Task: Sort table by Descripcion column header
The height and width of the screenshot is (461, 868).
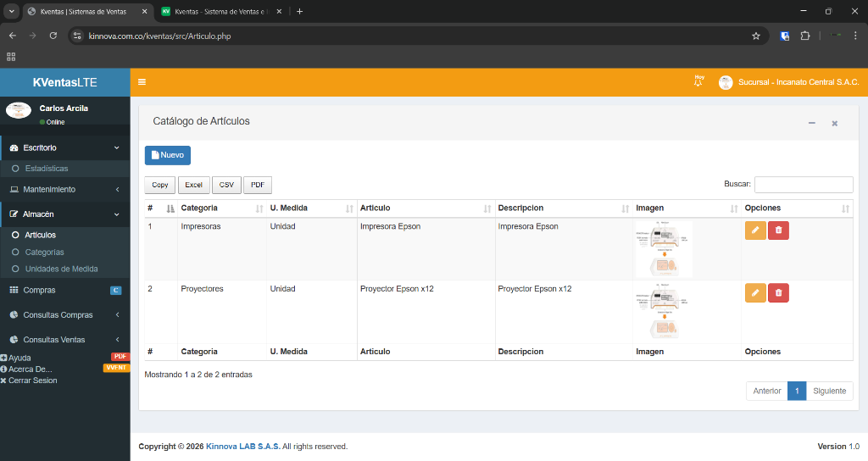Action: pyautogui.click(x=564, y=208)
